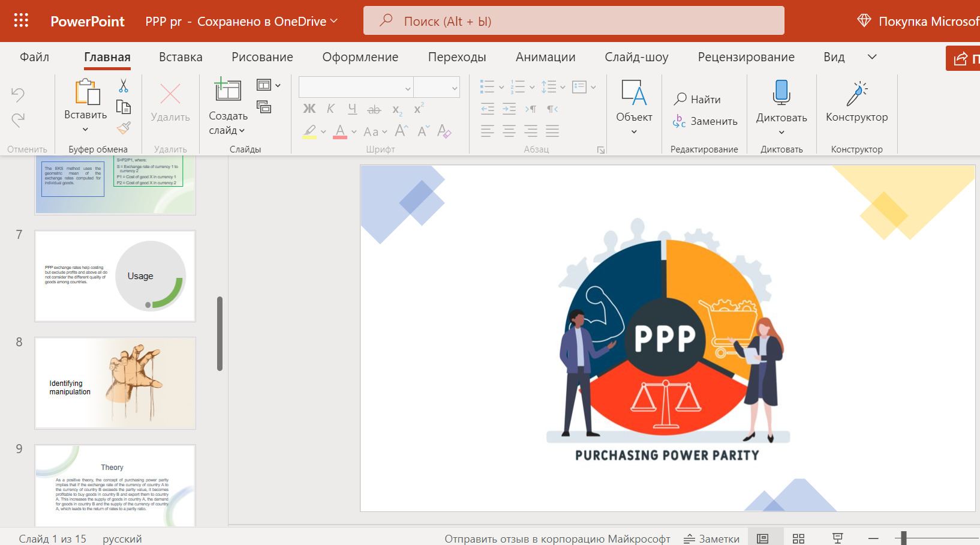Open the Вставка ribbon tab
Image resolution: width=980 pixels, height=545 pixels.
(181, 57)
